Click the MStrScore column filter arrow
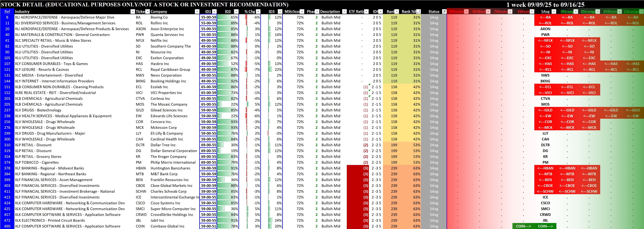This screenshot has width=644, height=229. click(302, 11)
